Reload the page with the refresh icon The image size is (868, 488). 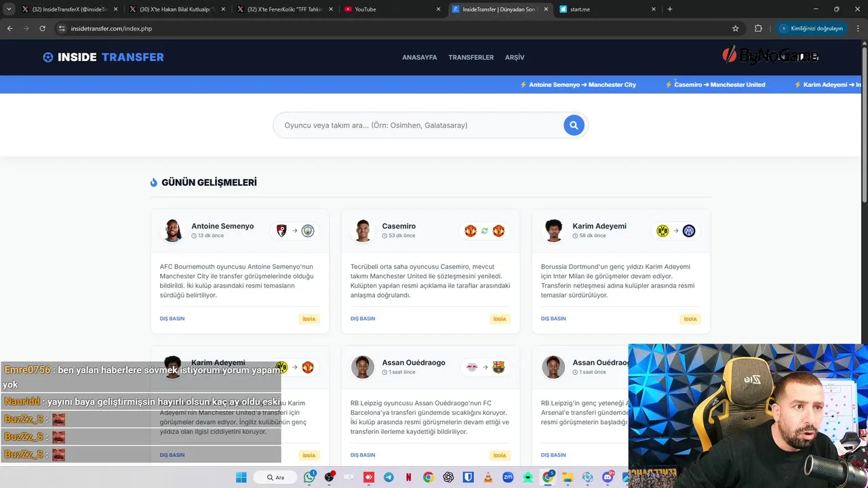click(42, 28)
